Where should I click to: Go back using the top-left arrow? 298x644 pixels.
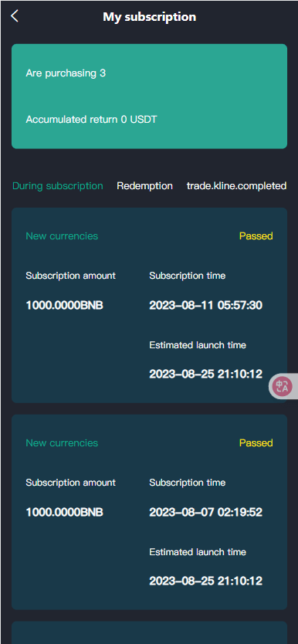(15, 16)
